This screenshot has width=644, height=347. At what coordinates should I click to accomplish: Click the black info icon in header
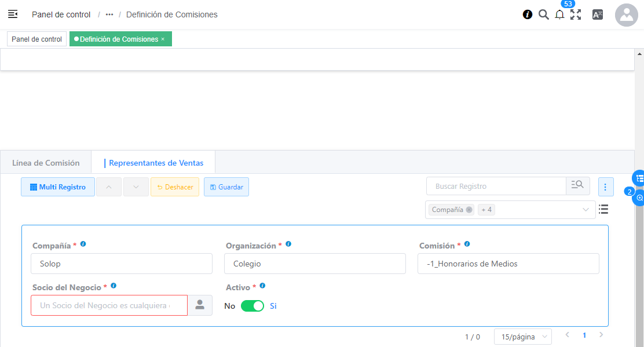point(528,14)
